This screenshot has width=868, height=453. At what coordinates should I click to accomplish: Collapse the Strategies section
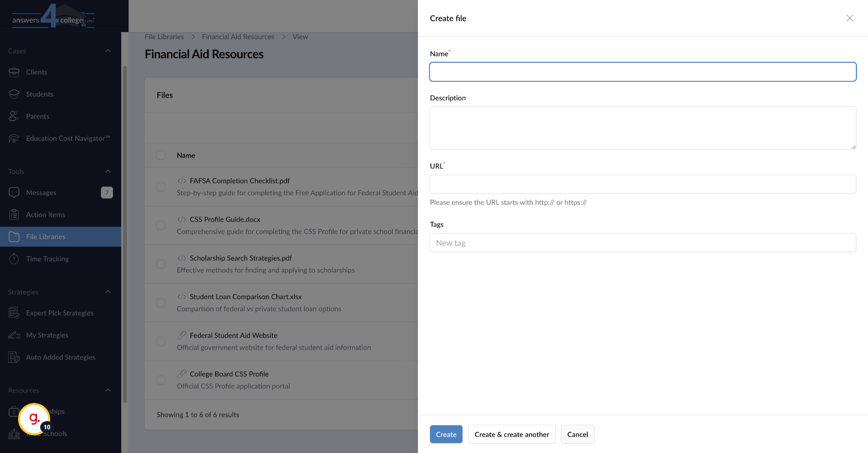coord(108,292)
